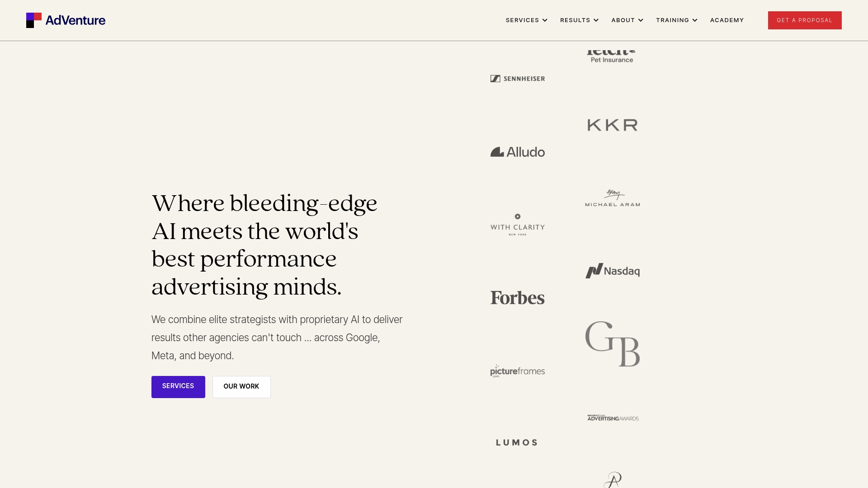
Task: Click the Alludo logo
Action: click(x=517, y=152)
